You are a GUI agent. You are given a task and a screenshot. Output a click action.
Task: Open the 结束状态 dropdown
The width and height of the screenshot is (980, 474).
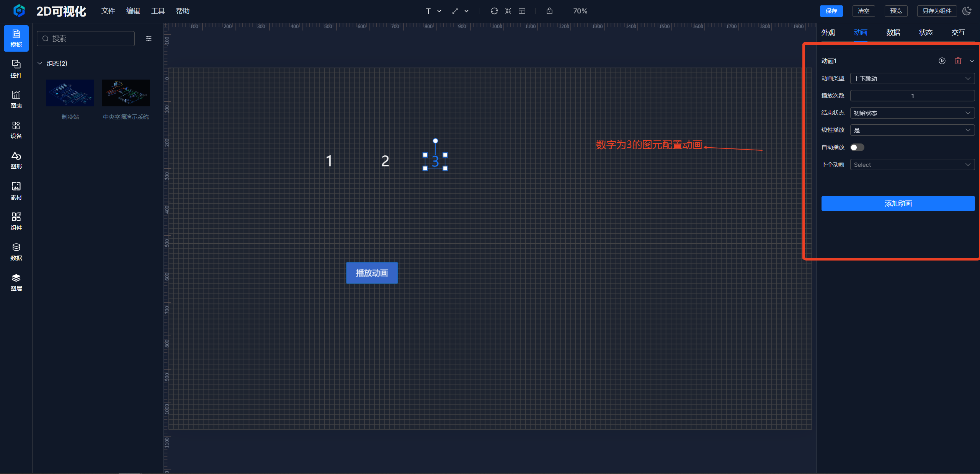click(x=912, y=113)
